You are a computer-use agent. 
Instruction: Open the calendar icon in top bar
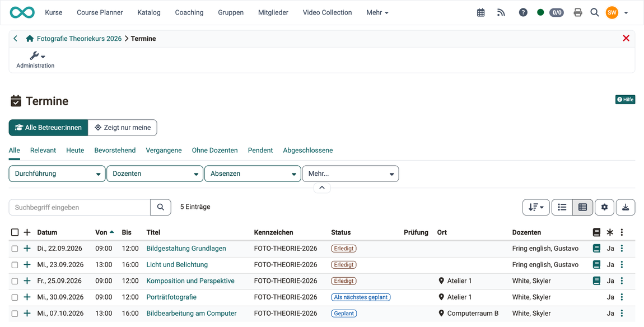480,13
